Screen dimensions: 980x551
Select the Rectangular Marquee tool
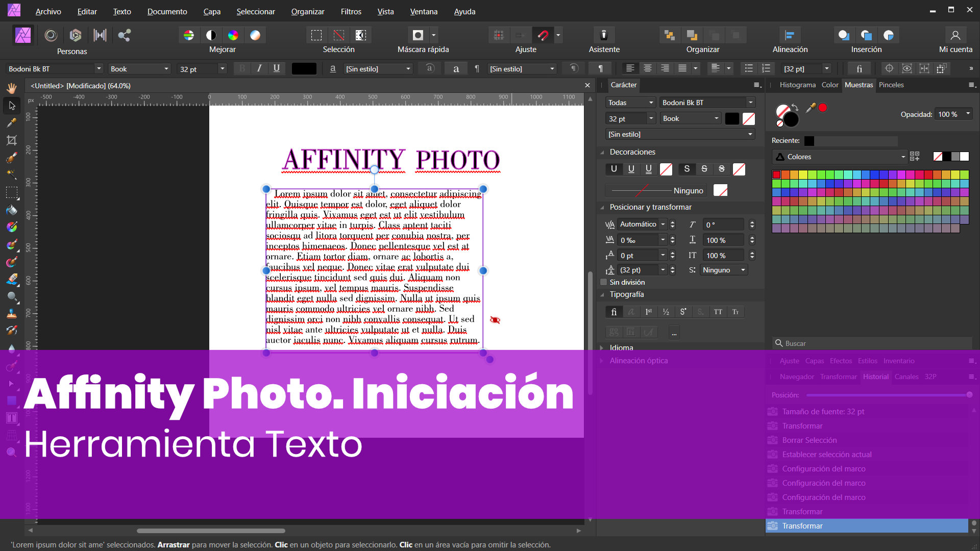[12, 192]
